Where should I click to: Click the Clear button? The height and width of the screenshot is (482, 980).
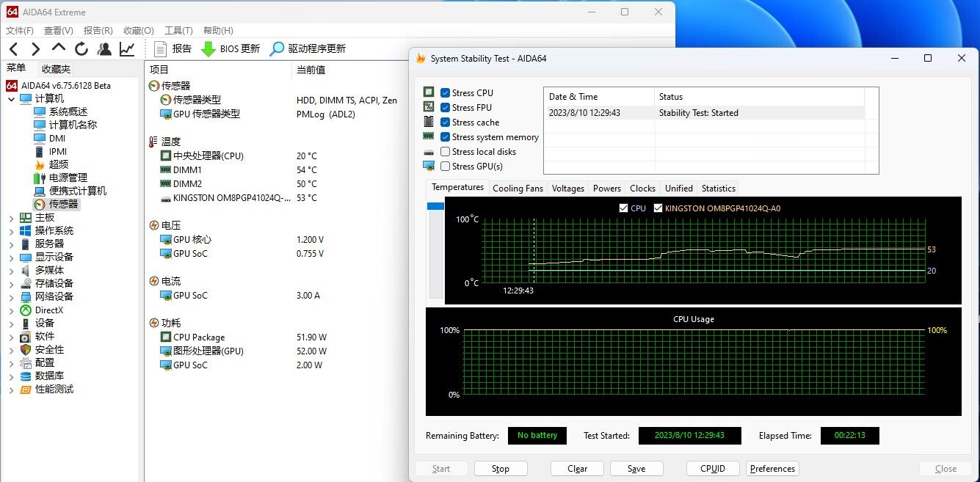pos(578,469)
